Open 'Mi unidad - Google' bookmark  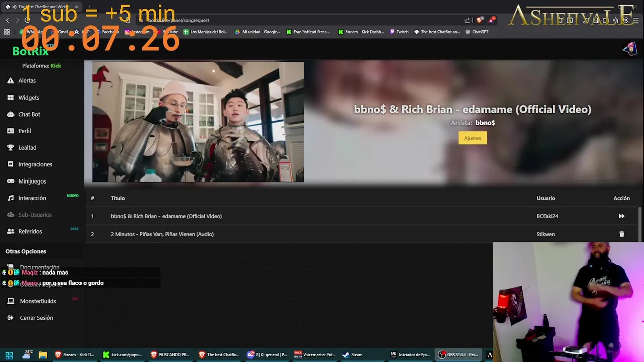257,32
